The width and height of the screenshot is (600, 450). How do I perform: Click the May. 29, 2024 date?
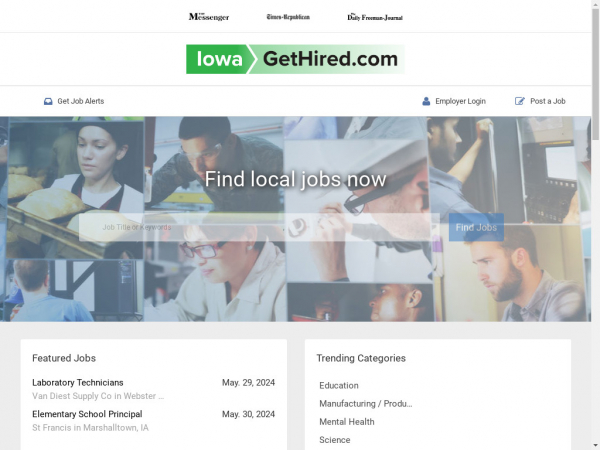pos(248,383)
